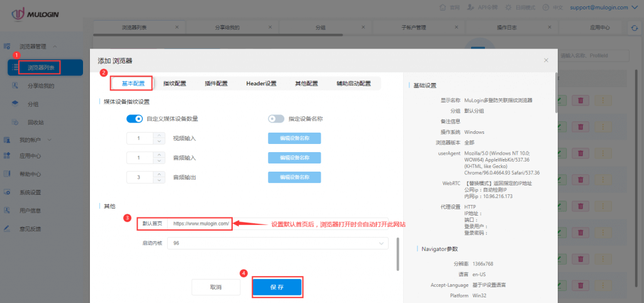Decrease the 视频输入 count
The width and height of the screenshot is (644, 303).
click(x=159, y=141)
